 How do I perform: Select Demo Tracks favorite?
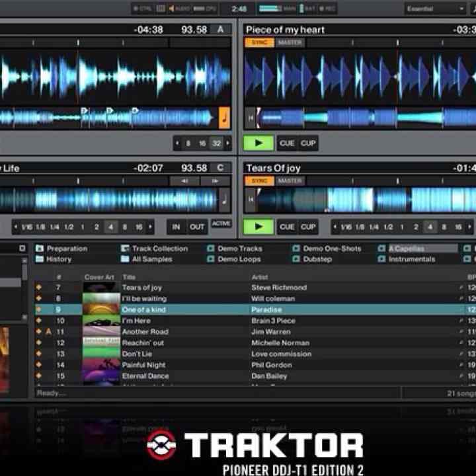[240, 249]
